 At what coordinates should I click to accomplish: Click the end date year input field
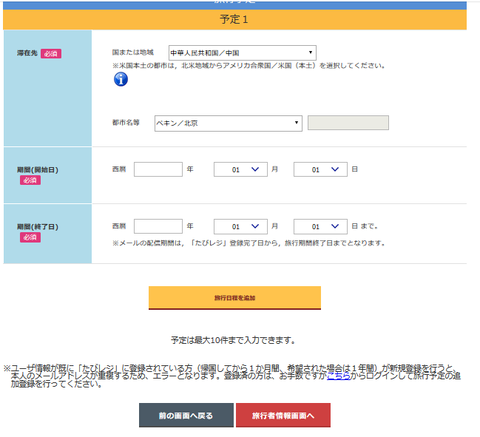(x=158, y=226)
